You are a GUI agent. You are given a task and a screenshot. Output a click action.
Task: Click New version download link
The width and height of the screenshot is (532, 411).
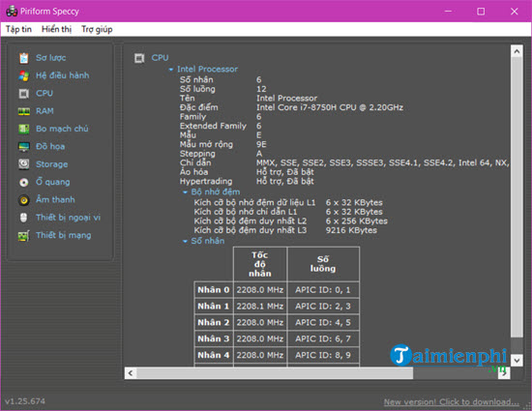pyautogui.click(x=452, y=402)
